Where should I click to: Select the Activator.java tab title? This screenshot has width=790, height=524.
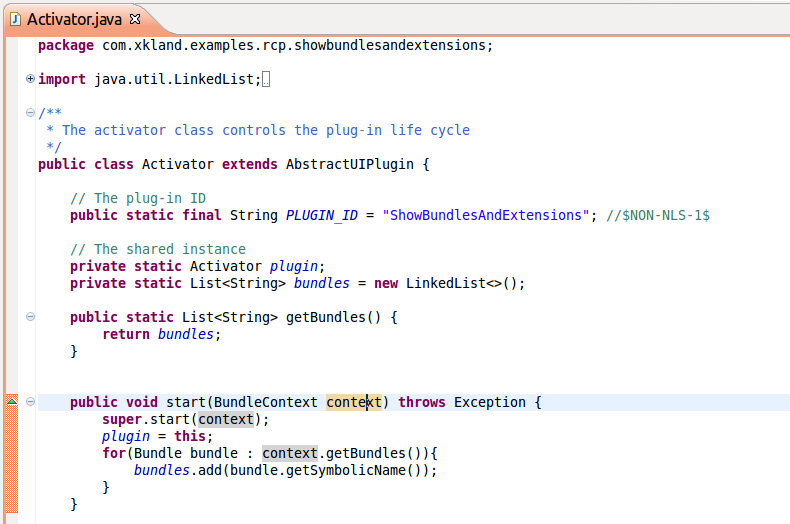click(x=74, y=19)
